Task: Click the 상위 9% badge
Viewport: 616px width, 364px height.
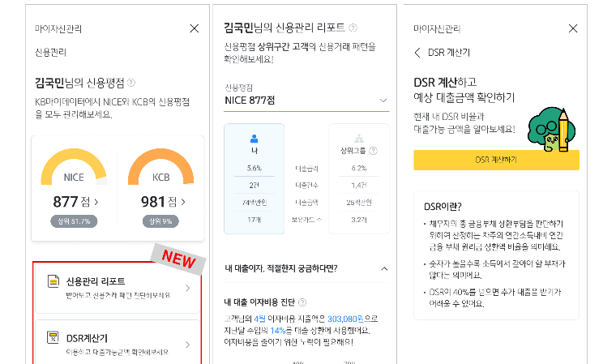Action: [x=160, y=221]
